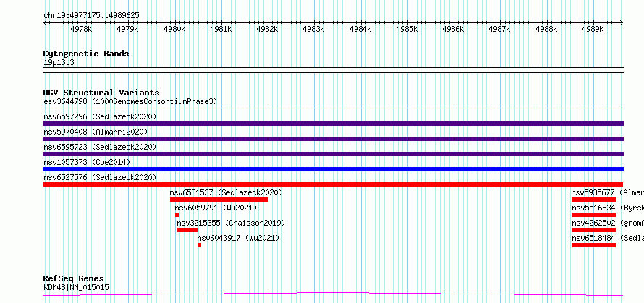The height and width of the screenshot is (303, 644).
Task: Open the KDM4B|NM_015015 gene label
Action: (76, 287)
